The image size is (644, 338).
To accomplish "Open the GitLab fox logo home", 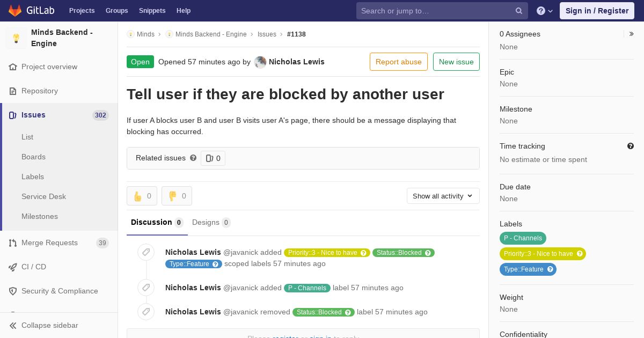I will 15,10.
